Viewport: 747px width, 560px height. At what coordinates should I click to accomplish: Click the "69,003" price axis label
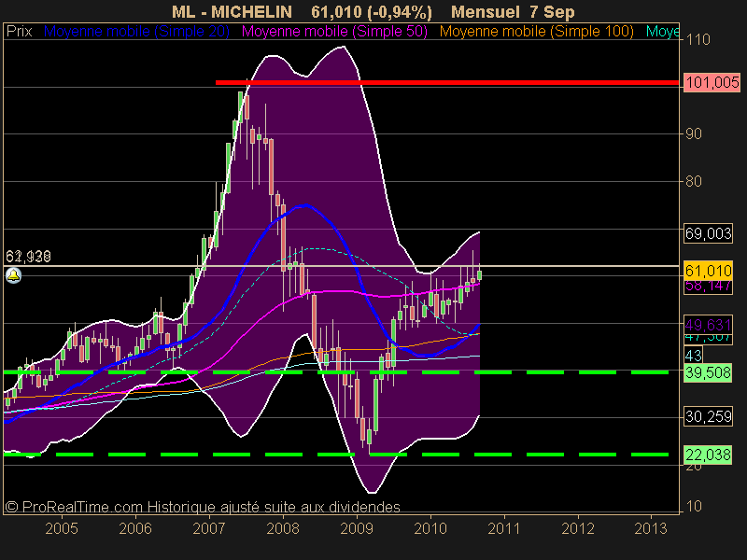[x=708, y=233]
